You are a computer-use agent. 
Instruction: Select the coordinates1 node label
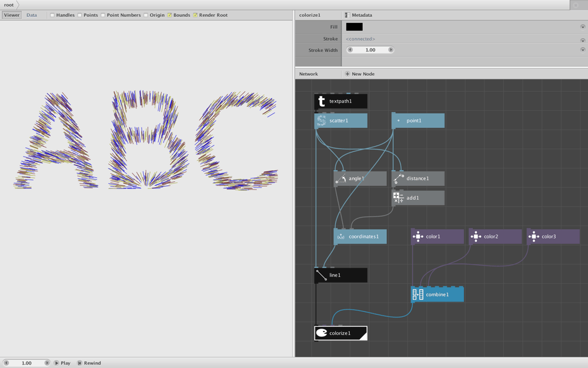pos(364,237)
